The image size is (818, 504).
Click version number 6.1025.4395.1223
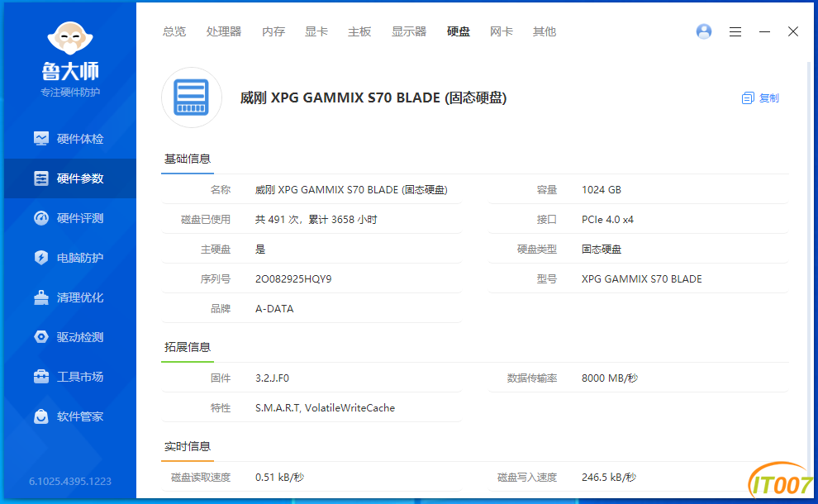[x=70, y=481]
